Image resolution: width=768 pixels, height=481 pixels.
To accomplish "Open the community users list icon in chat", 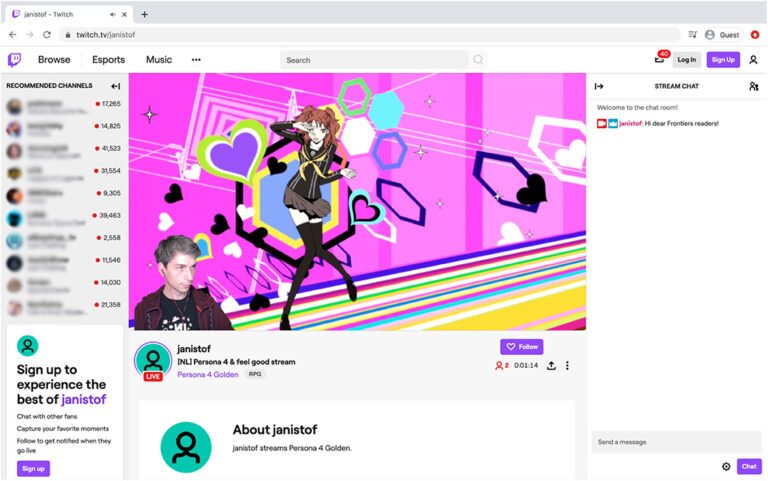I will click(753, 86).
